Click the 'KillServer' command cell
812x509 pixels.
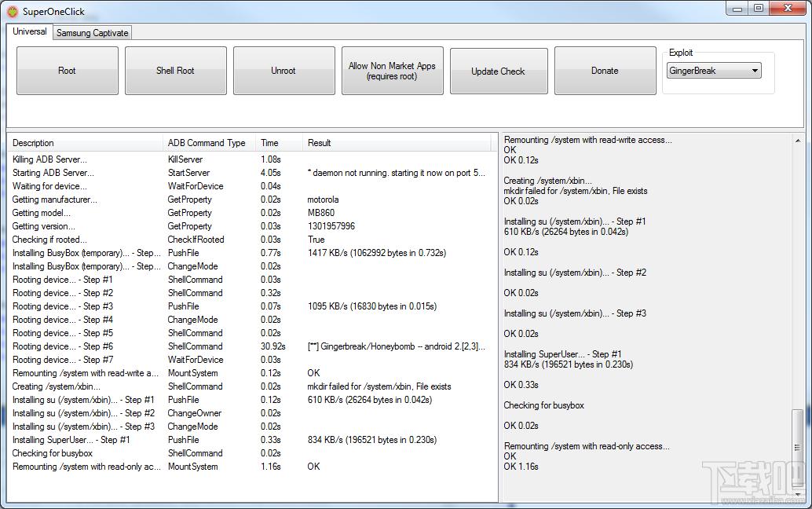185,159
